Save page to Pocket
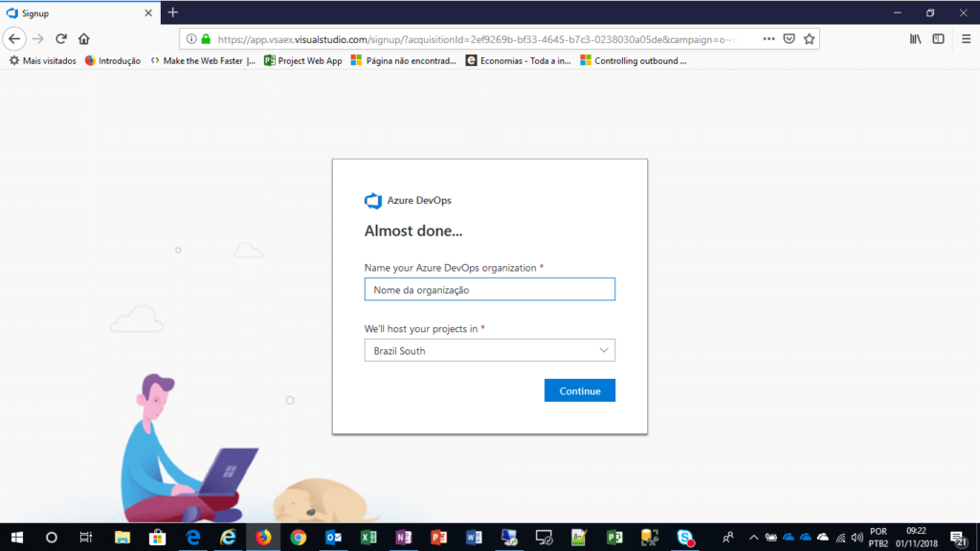 (790, 38)
